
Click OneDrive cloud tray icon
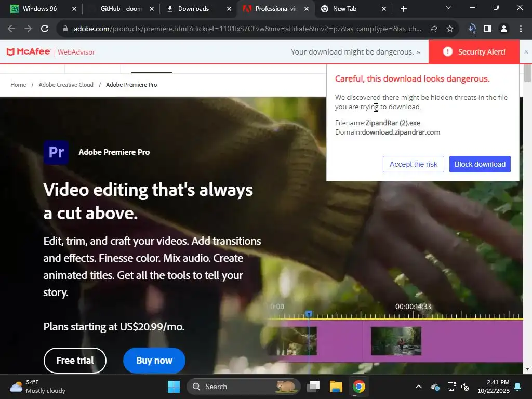click(x=435, y=387)
